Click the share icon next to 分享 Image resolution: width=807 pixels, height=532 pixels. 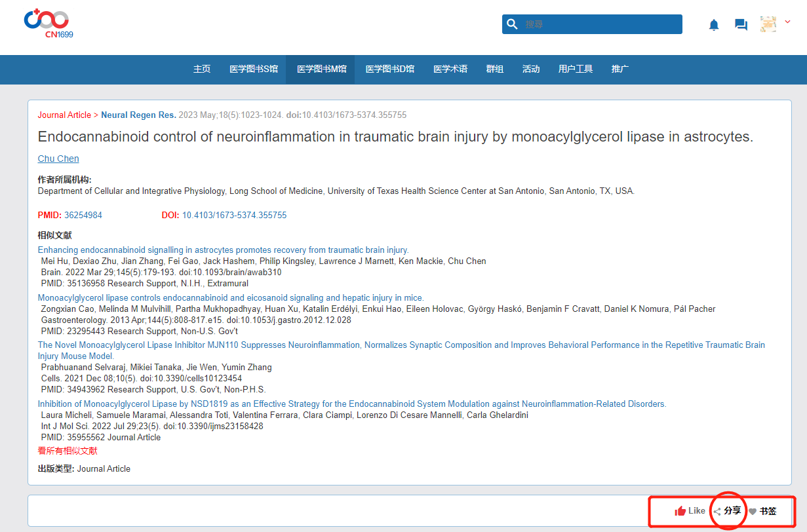coord(717,512)
